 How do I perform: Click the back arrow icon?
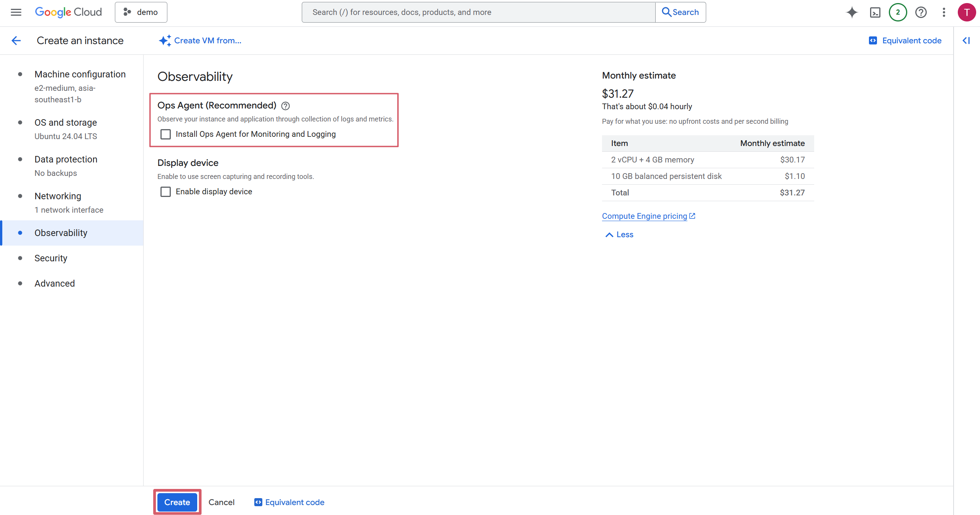point(16,41)
